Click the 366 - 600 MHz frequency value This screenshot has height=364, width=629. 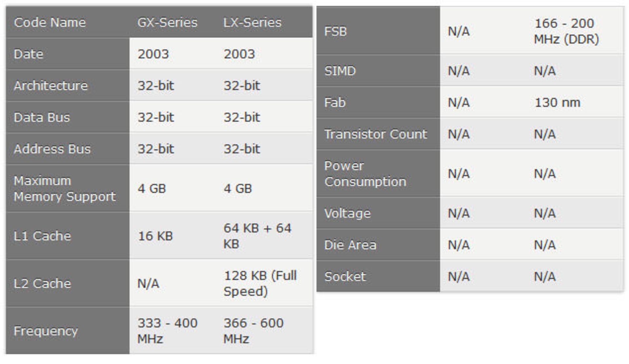tap(253, 331)
